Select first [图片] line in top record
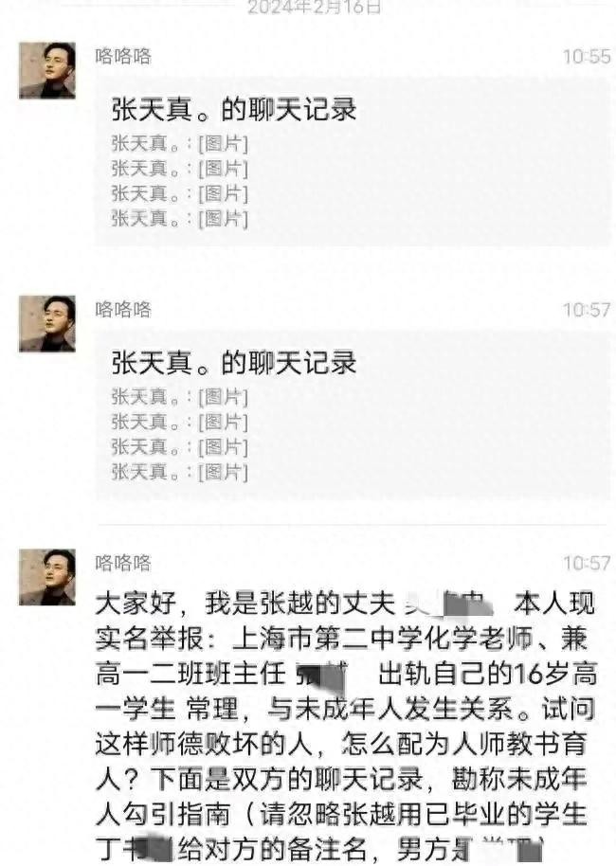 tap(179, 144)
